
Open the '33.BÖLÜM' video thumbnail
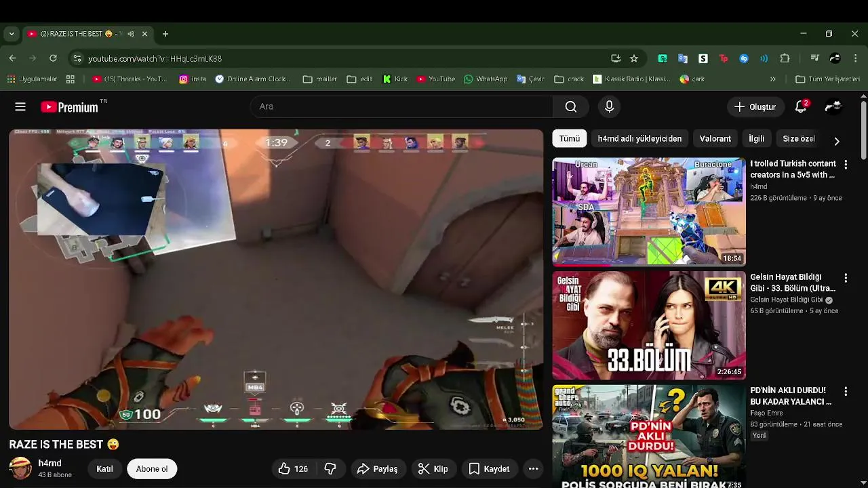tap(649, 325)
